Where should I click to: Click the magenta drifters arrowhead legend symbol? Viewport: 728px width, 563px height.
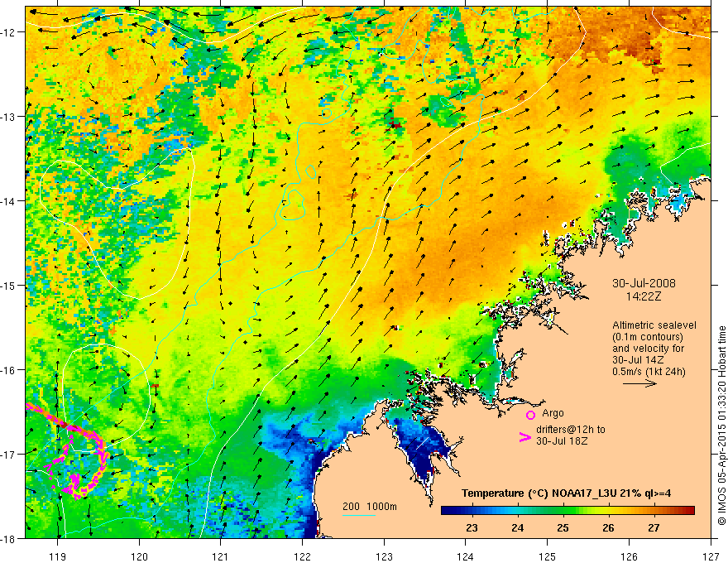524,437
